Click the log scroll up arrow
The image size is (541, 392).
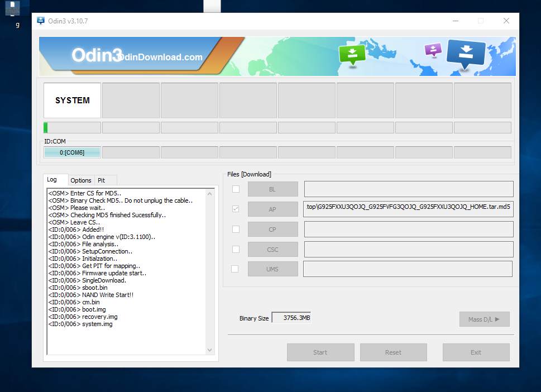(210, 194)
